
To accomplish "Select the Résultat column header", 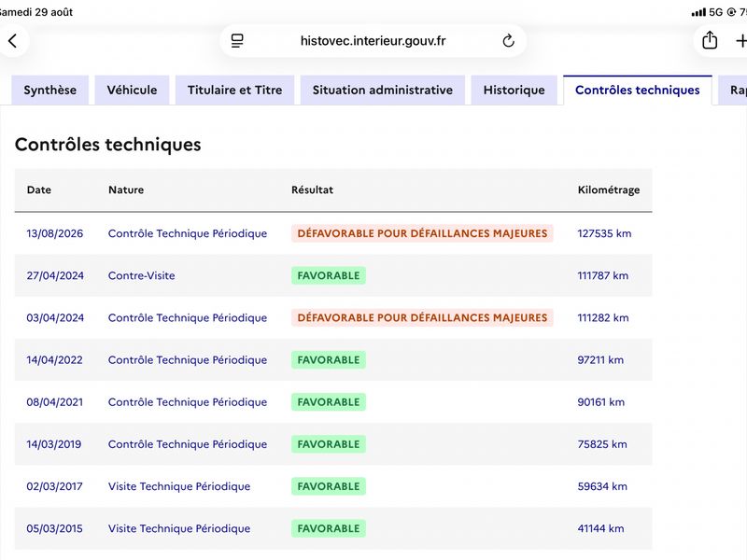I will click(313, 190).
